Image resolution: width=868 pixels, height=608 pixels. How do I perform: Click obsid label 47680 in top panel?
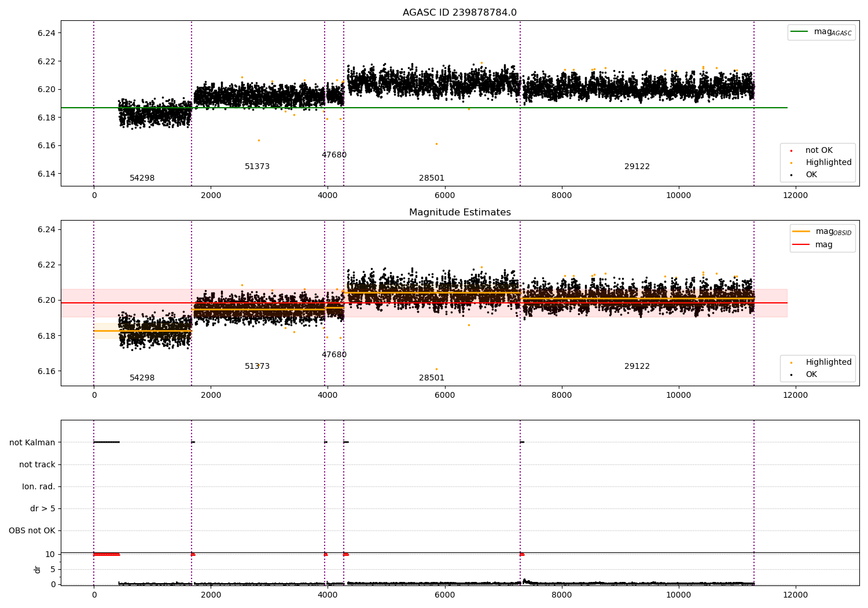[334, 155]
